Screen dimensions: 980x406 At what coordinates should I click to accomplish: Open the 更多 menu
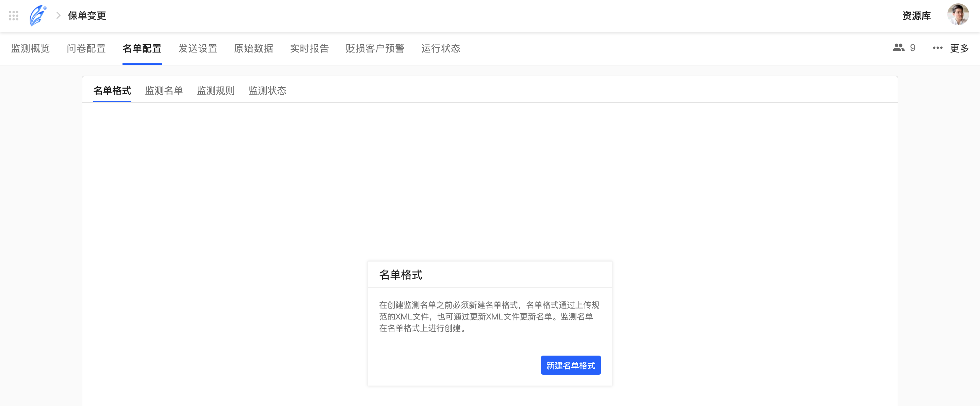(x=959, y=48)
